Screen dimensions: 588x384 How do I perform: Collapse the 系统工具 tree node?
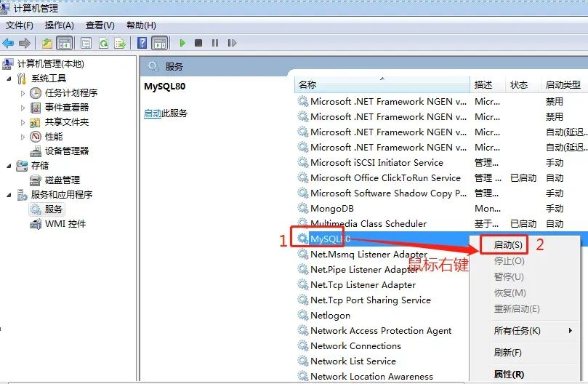[x=9, y=79]
